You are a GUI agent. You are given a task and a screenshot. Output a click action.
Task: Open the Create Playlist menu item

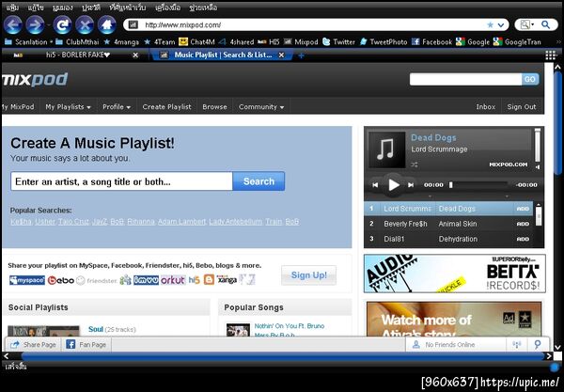(x=167, y=107)
